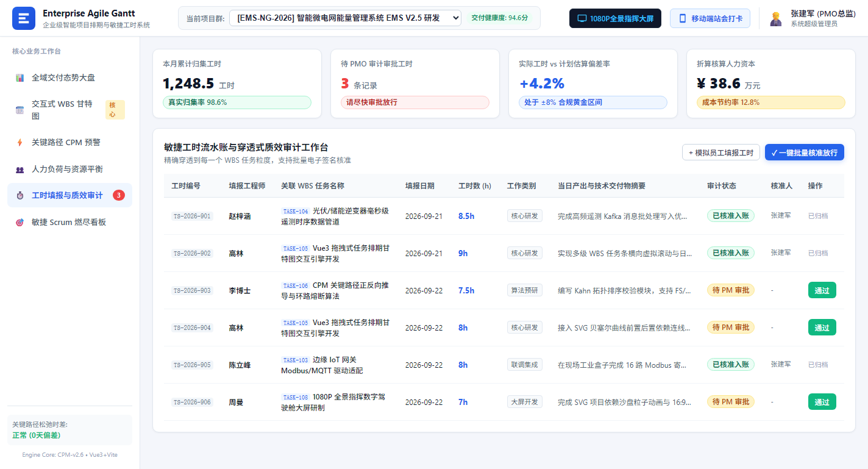Click engineer name 周曼

236,402
